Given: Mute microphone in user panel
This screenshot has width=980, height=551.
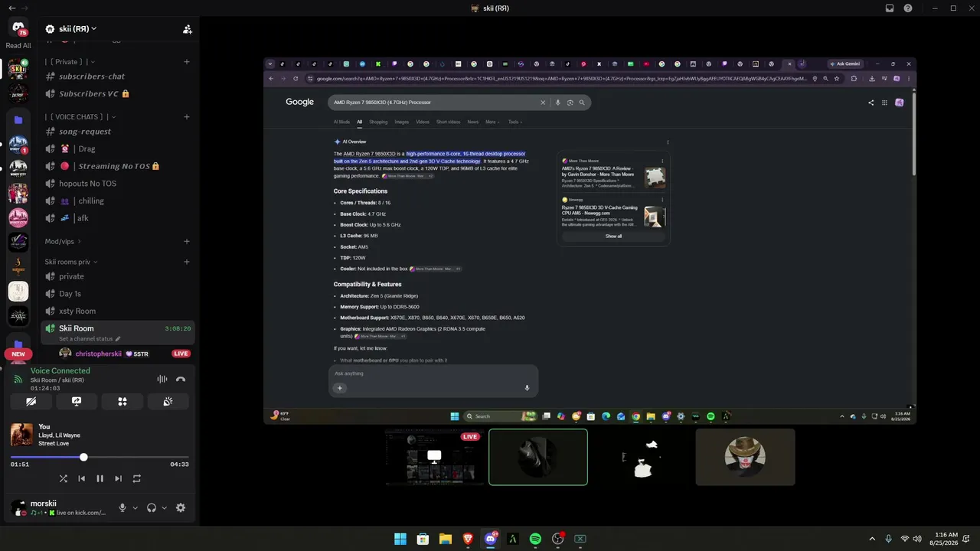Looking at the screenshot, I should pyautogui.click(x=122, y=507).
